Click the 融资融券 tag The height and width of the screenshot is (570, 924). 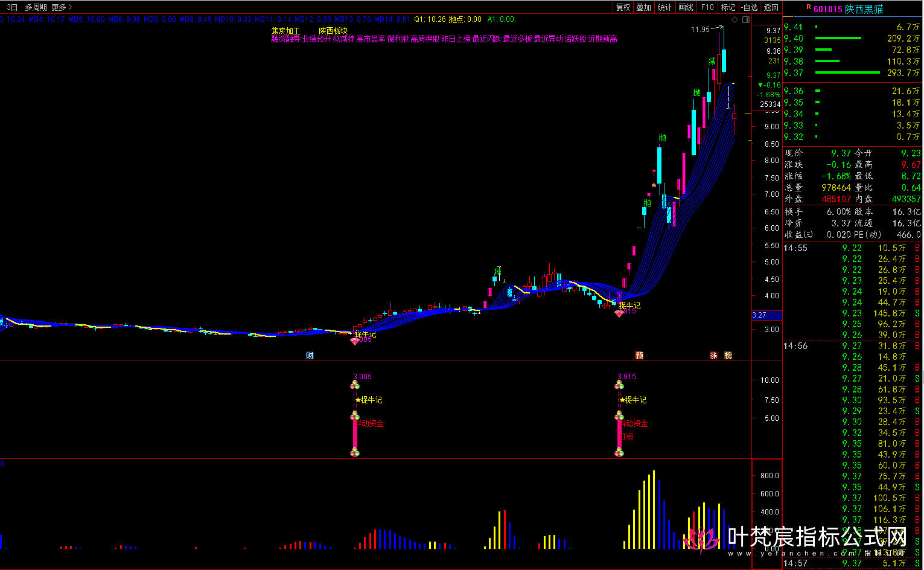coord(285,39)
